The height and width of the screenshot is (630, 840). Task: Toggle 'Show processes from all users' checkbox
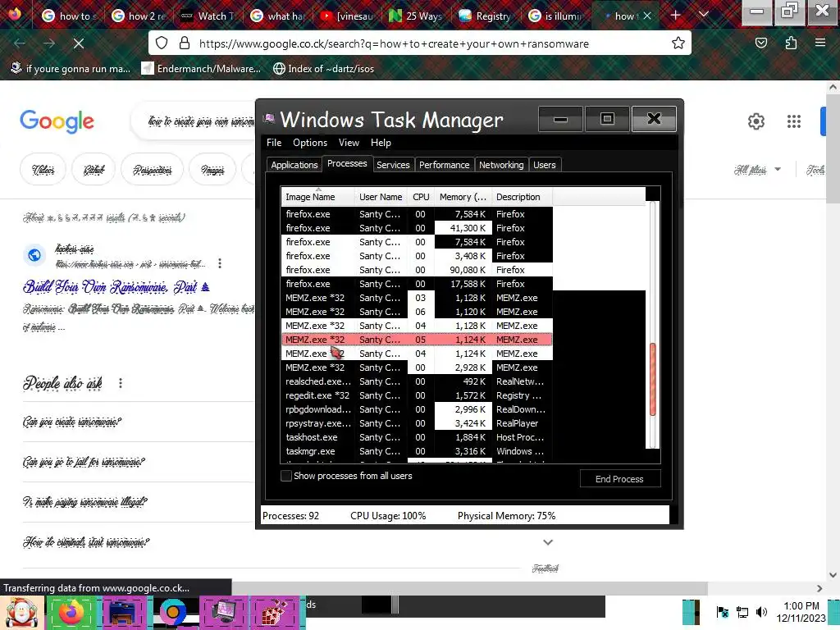pos(286,476)
